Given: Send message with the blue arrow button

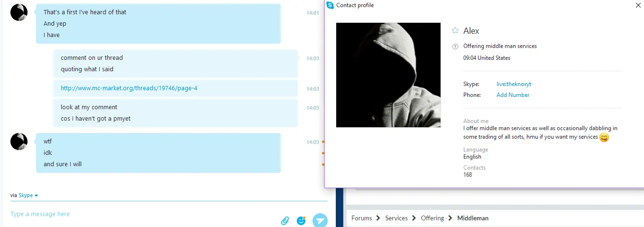Looking at the screenshot, I should pos(320,220).
